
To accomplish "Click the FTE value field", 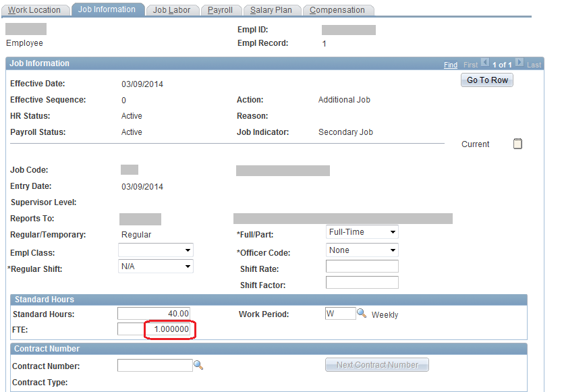I will (x=154, y=329).
